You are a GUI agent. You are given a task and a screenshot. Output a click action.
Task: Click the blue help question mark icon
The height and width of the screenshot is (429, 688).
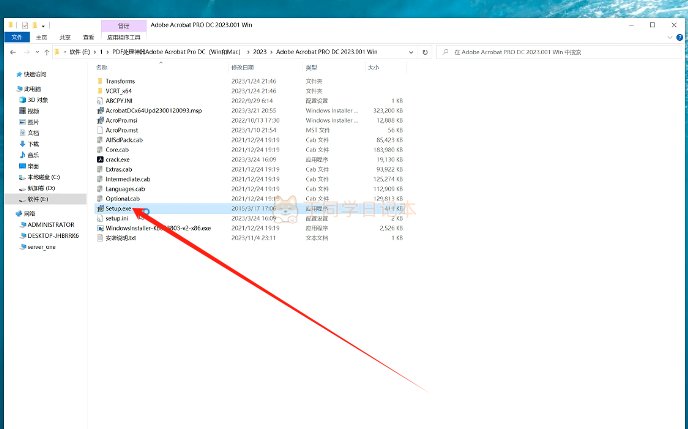[x=680, y=36]
